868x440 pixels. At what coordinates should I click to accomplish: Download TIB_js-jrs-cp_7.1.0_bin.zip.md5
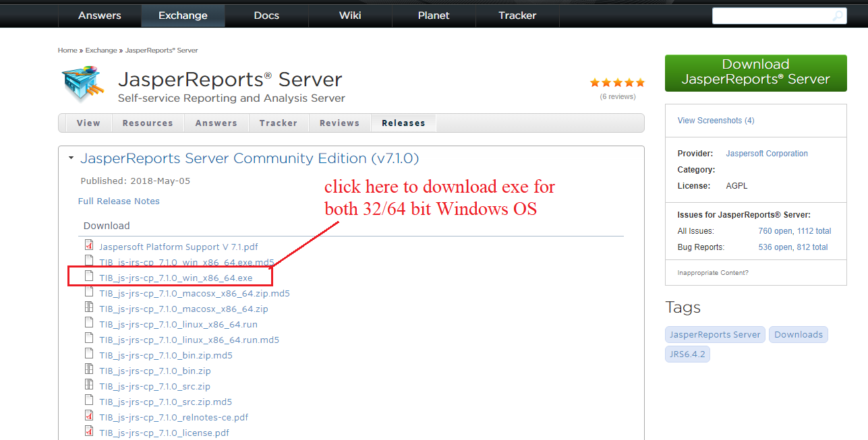[x=166, y=355]
